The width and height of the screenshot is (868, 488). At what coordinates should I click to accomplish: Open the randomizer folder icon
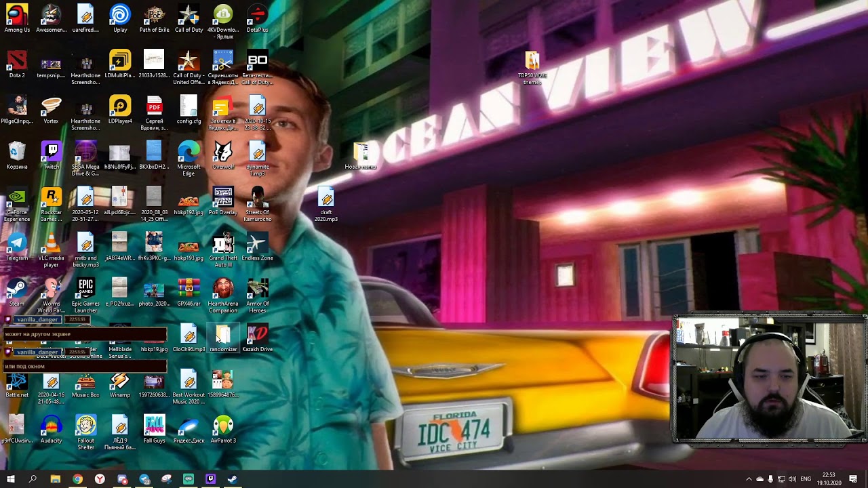pos(223,338)
